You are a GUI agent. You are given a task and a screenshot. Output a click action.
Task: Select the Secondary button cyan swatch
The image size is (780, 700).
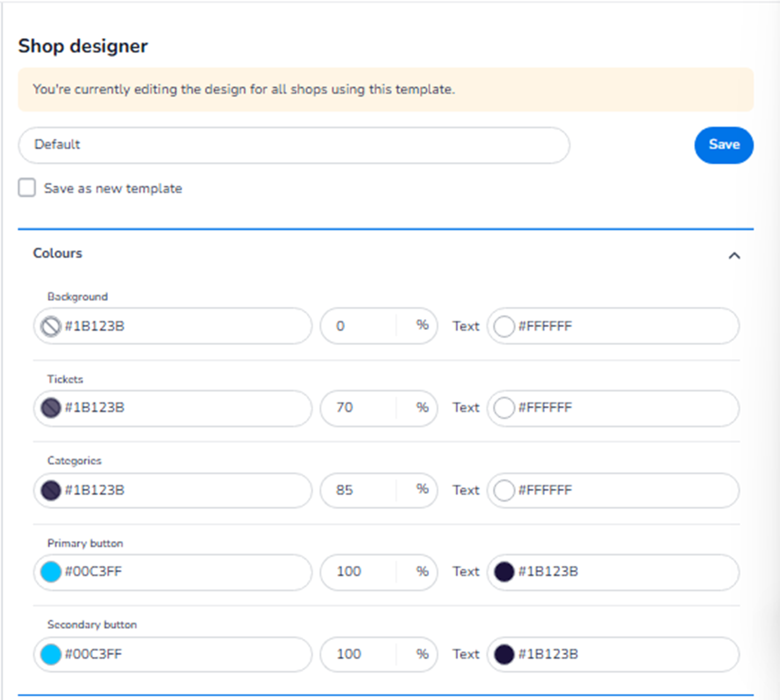[x=50, y=655]
